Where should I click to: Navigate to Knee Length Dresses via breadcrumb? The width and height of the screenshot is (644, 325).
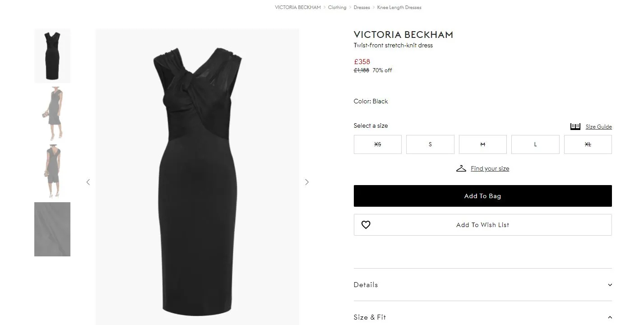399,7
